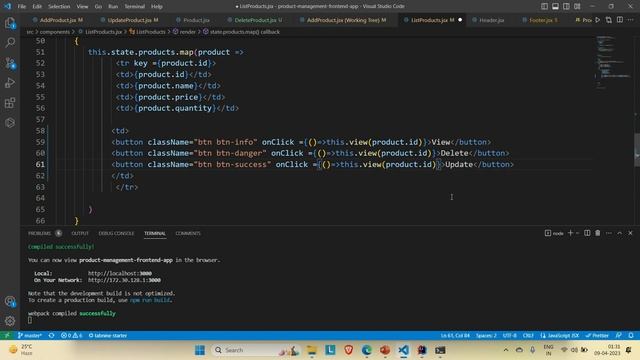Screen dimensions: 640x360
Task: Toggle the bottom panel layout icon
Action: pyautogui.click(x=556, y=6)
